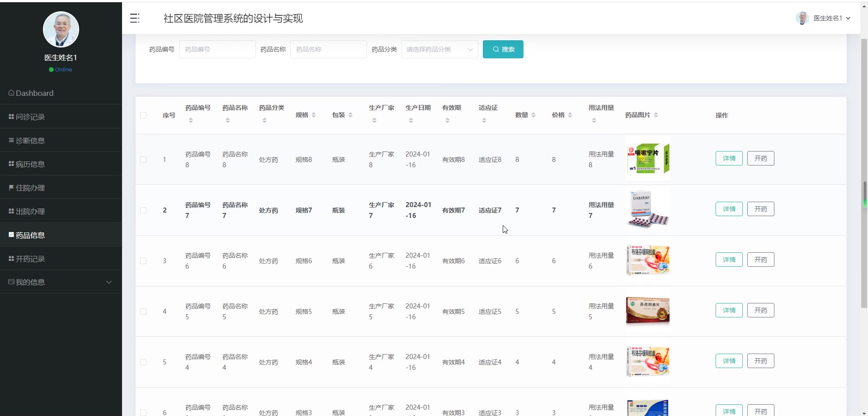This screenshot has width=868, height=416.
Task: Toggle the sidebar collapse hamburger icon
Action: [135, 18]
